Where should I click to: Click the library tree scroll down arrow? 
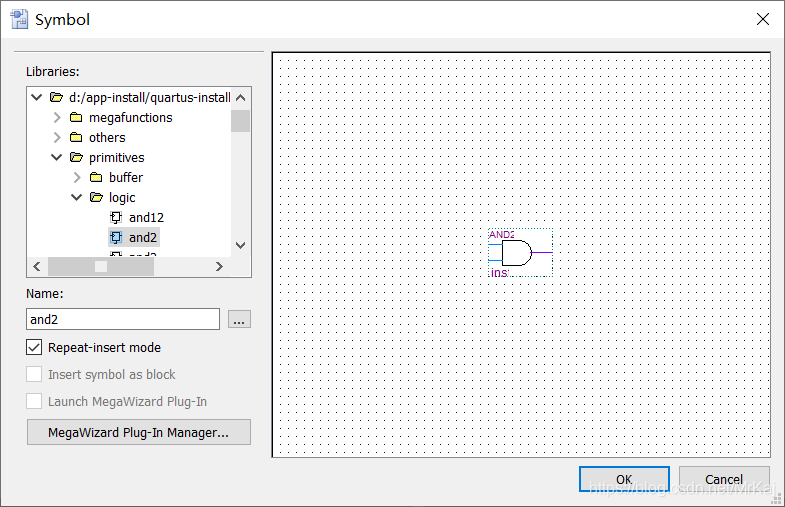[241, 245]
